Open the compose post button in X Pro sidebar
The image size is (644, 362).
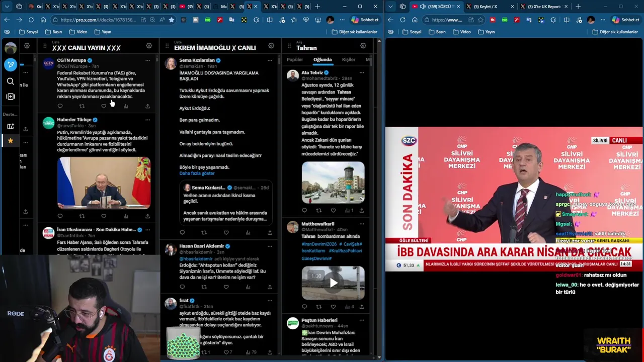pos(11,64)
